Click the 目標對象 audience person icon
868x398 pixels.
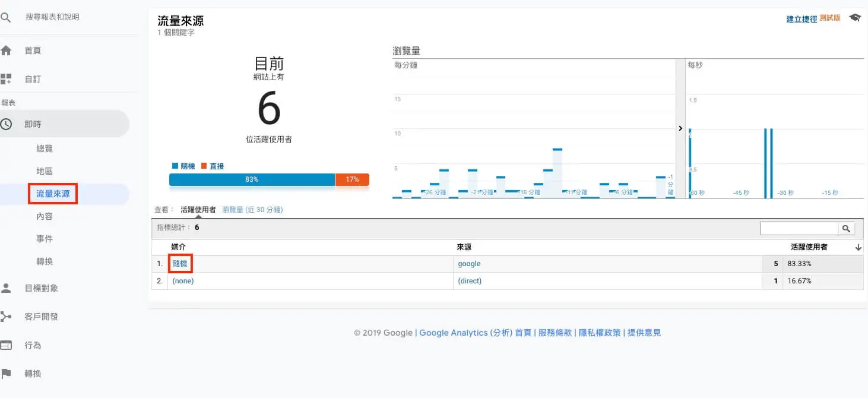(x=6, y=288)
